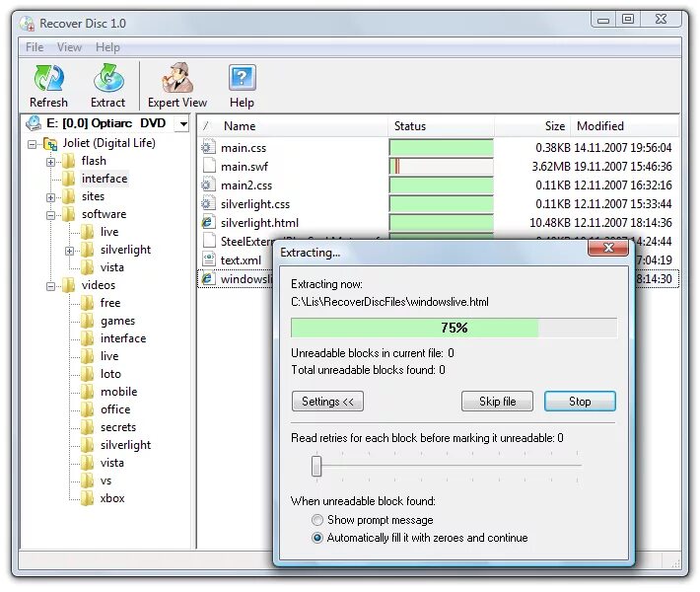Image resolution: width=700 pixels, height=592 pixels.
Task: Click the loto folder icon
Action: [x=88, y=374]
